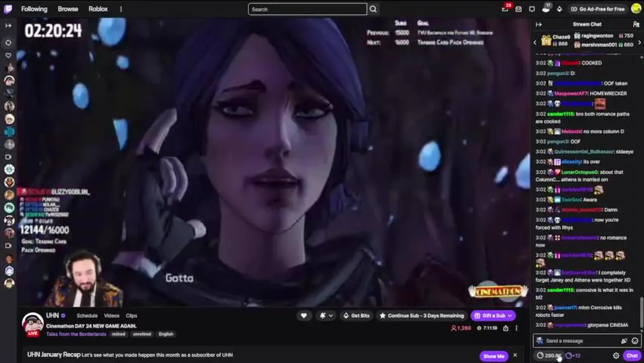This screenshot has width=644, height=363.
Task: Open the Browse page
Action: point(68,9)
